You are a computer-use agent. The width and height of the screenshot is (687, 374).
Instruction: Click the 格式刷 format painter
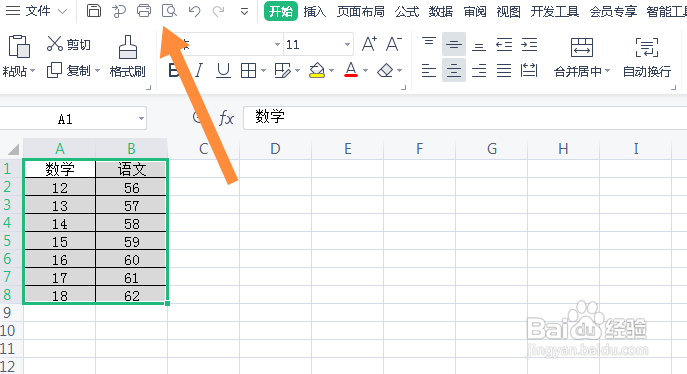(127, 56)
